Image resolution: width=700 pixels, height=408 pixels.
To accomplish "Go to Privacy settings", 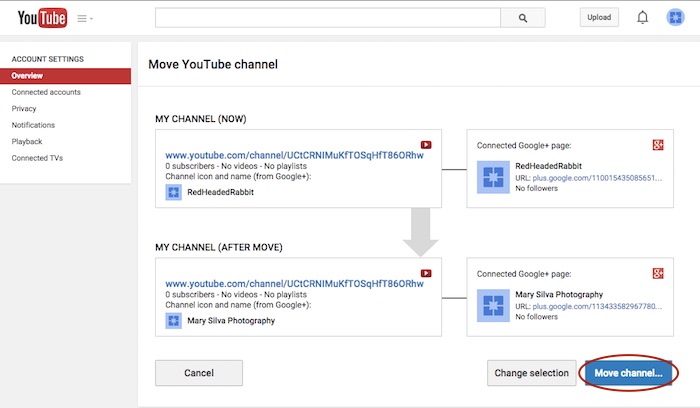I will [24, 108].
